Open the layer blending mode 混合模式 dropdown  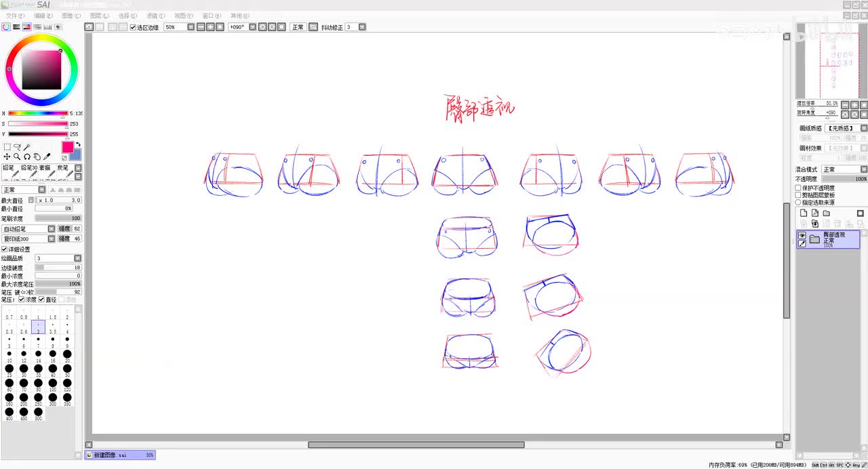(864, 169)
